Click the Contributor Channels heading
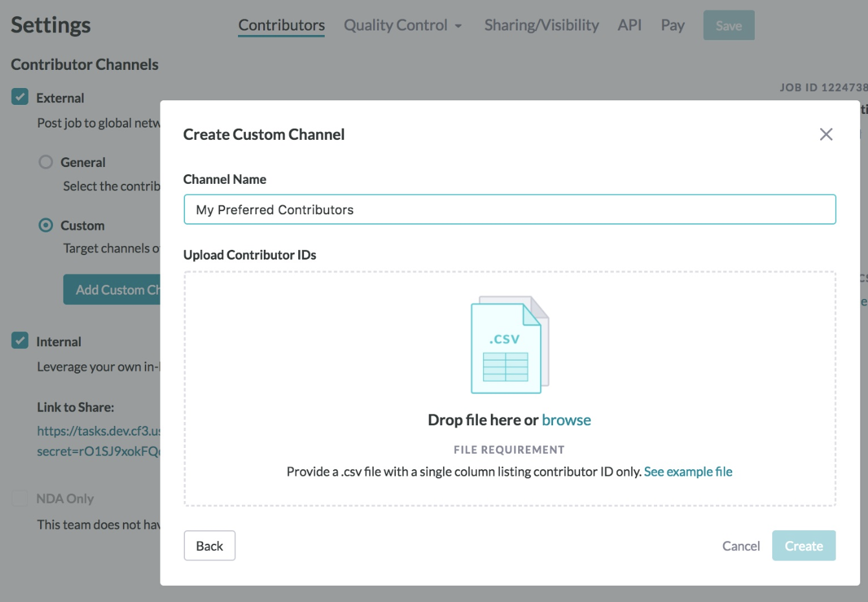 coord(85,65)
